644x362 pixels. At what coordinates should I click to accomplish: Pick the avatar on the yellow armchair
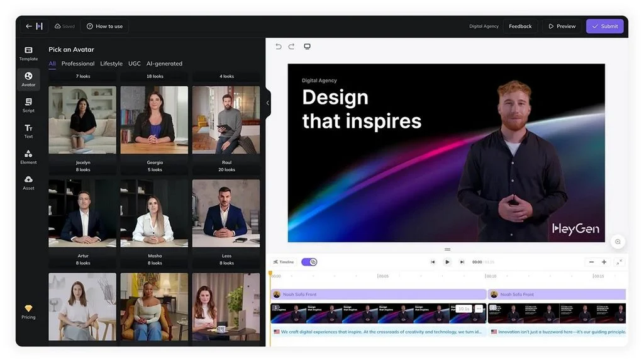point(155,307)
